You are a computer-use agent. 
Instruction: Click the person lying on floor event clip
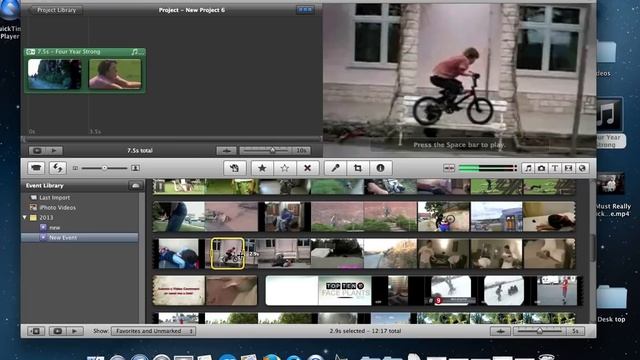(x=549, y=216)
